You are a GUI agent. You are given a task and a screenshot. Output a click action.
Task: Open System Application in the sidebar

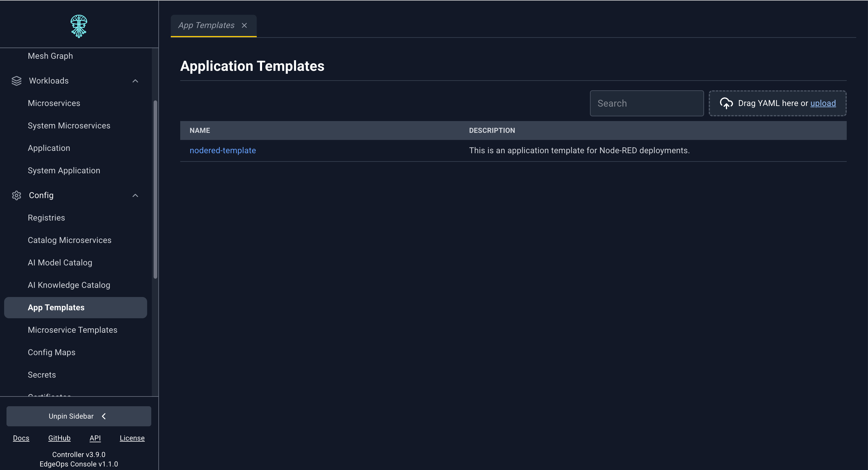click(64, 170)
